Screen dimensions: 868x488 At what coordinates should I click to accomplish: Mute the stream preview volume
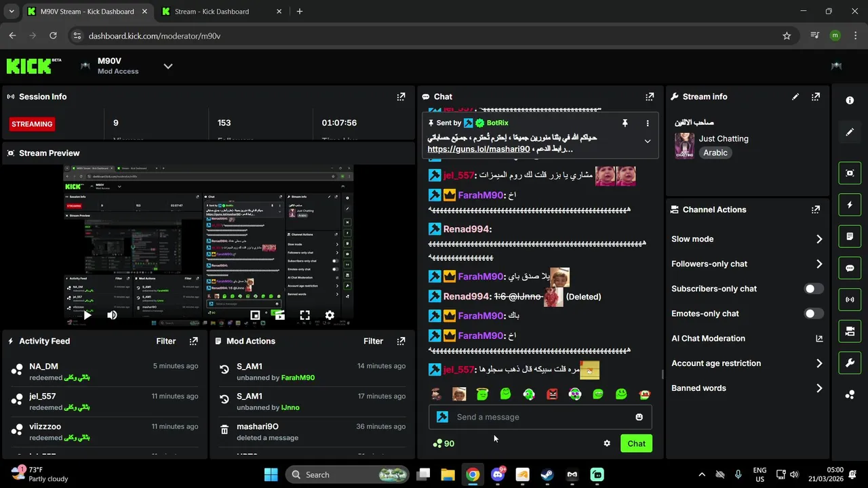coord(112,315)
